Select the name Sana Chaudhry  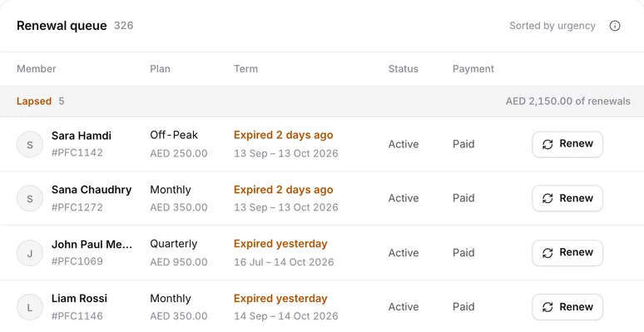tap(92, 190)
